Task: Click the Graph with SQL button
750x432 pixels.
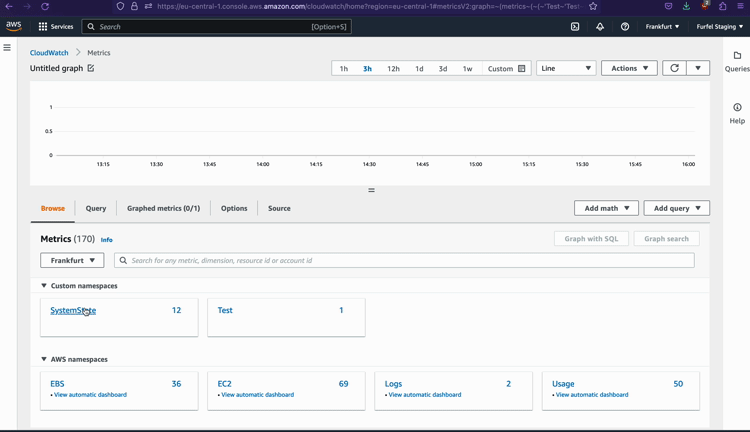Action: pyautogui.click(x=591, y=239)
